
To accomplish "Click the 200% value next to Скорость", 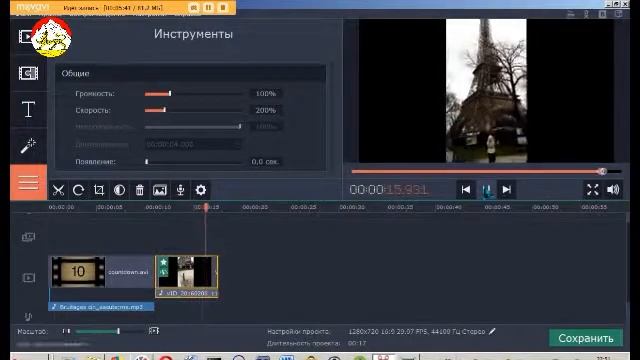I will [266, 110].
